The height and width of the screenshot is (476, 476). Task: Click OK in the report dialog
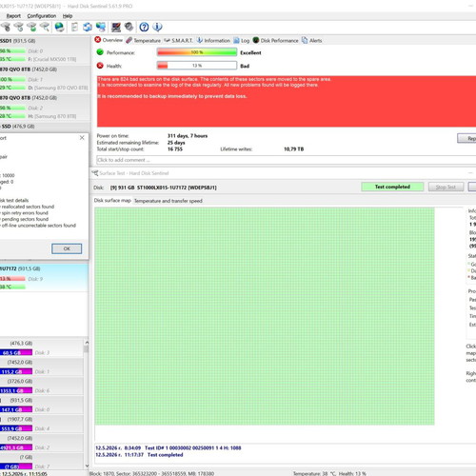coord(67,248)
